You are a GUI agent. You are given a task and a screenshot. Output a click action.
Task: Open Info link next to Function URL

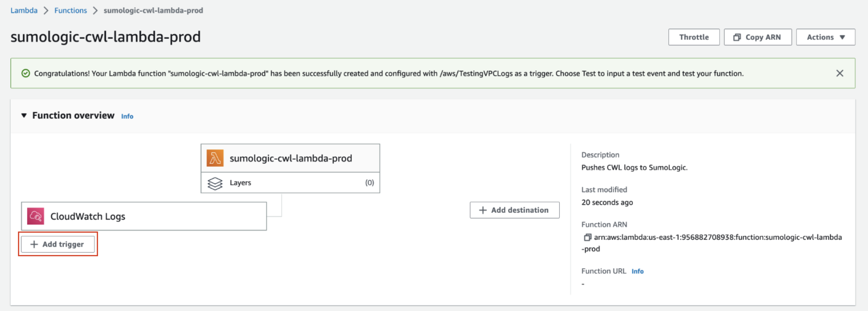(x=637, y=271)
